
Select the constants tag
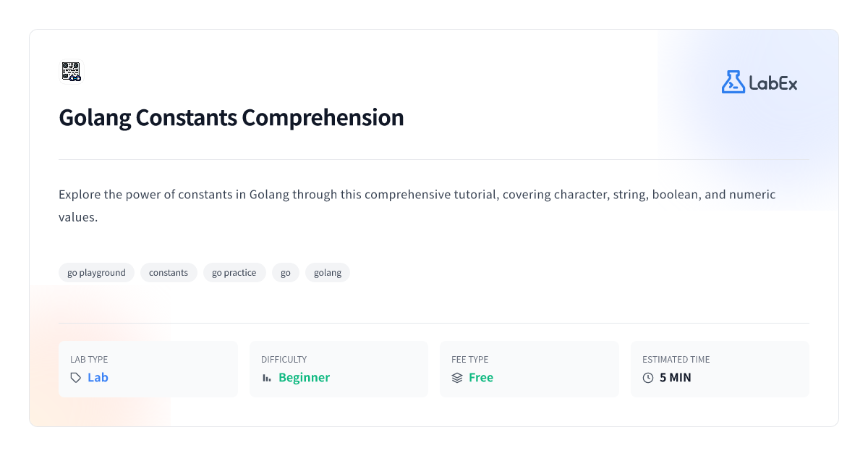(x=169, y=273)
